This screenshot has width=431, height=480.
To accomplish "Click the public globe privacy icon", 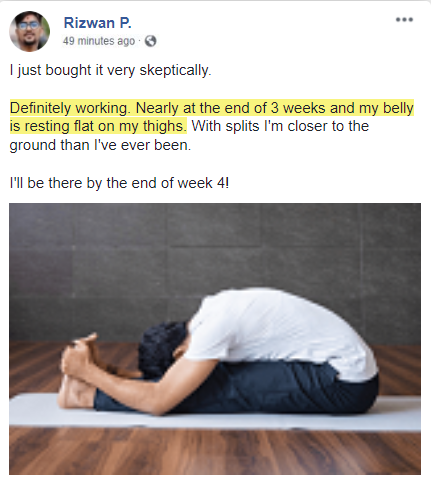I will click(x=150, y=41).
